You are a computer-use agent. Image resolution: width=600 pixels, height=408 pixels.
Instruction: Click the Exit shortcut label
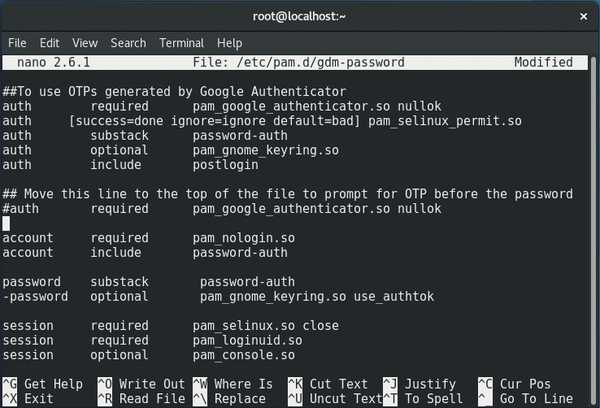(38, 399)
